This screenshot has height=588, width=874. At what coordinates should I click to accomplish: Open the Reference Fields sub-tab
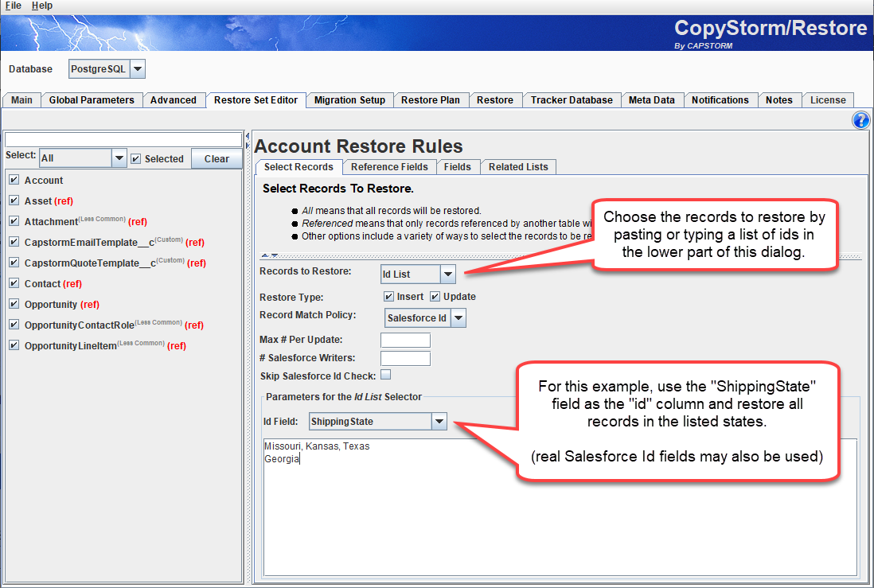389,167
